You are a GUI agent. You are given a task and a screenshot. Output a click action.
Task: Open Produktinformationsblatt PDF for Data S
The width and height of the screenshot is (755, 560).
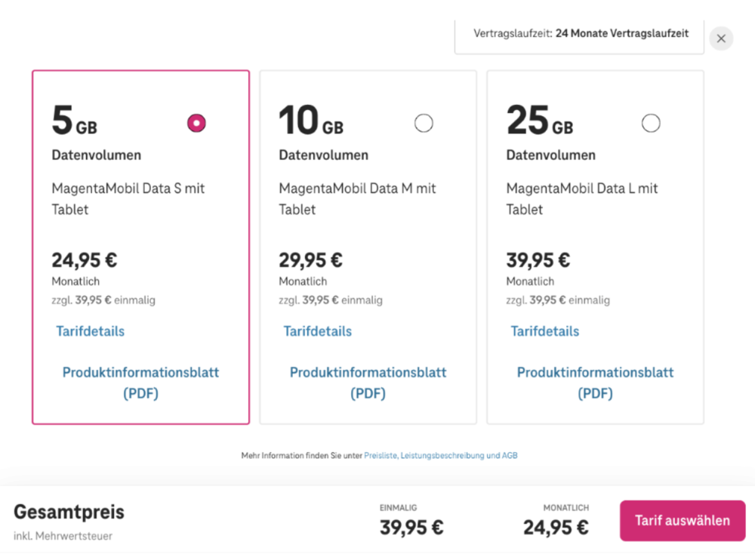pyautogui.click(x=140, y=383)
